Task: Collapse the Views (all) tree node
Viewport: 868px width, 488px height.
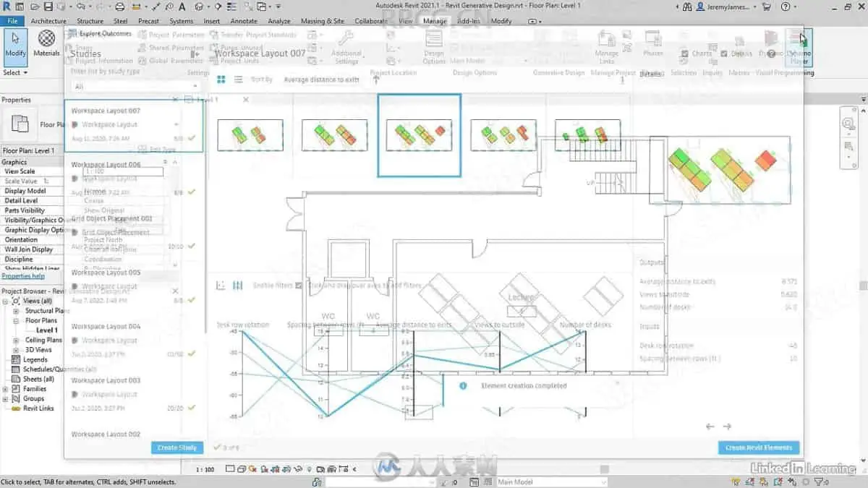Action: (x=6, y=301)
